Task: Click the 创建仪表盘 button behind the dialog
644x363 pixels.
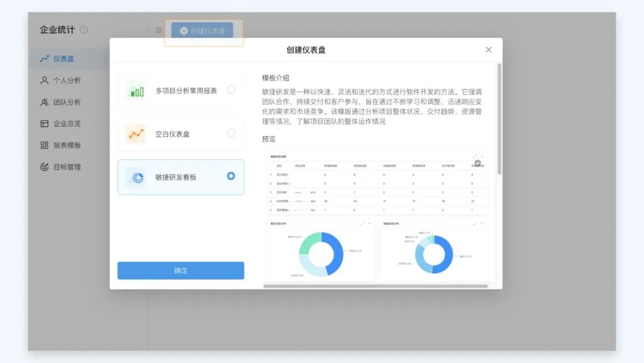Action: 202,30
